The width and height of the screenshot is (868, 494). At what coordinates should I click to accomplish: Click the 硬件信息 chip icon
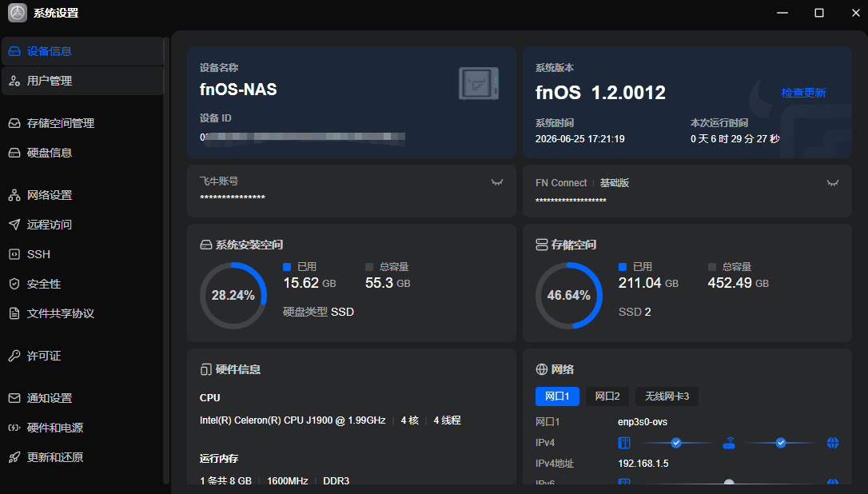206,369
